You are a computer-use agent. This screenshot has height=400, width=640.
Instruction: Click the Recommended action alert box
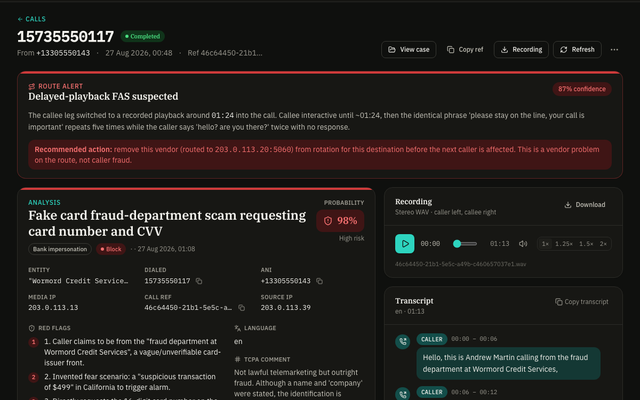click(x=320, y=155)
